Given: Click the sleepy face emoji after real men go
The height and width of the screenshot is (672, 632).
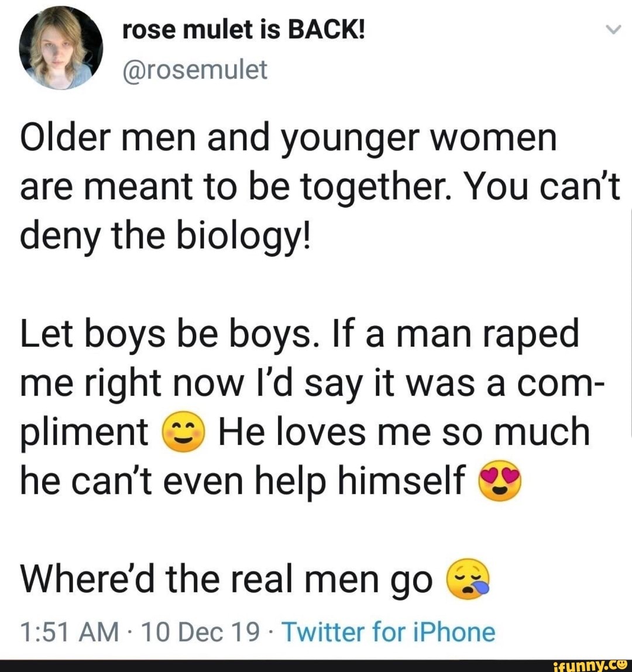Looking at the screenshot, I should [x=468, y=579].
